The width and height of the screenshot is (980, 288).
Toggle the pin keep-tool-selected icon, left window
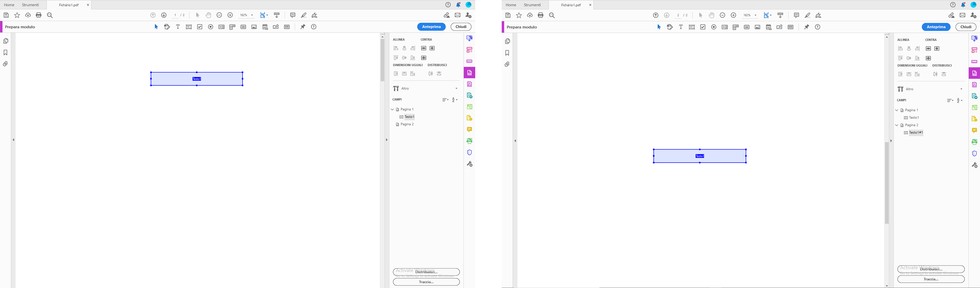coord(303,27)
